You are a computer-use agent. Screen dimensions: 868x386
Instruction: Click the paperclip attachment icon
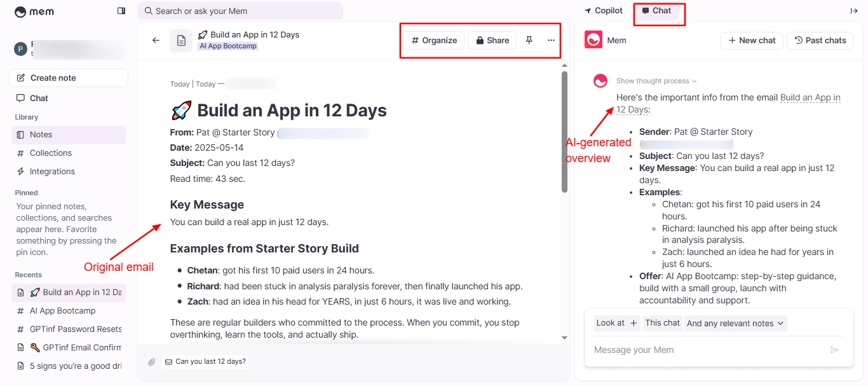pos(151,362)
